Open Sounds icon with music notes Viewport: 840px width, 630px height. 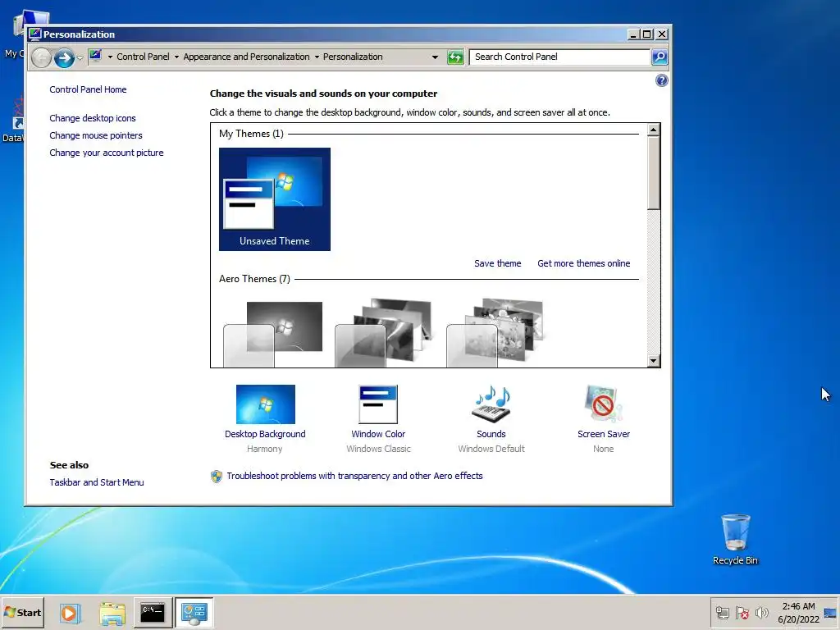[491, 404]
